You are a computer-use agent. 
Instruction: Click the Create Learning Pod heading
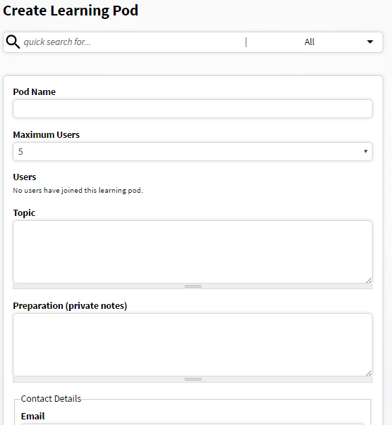[x=70, y=11]
